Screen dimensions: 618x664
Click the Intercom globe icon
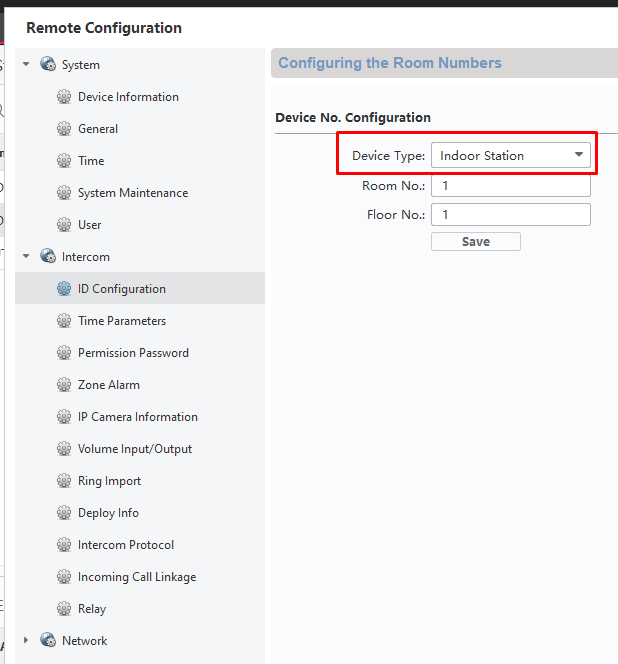(x=48, y=256)
